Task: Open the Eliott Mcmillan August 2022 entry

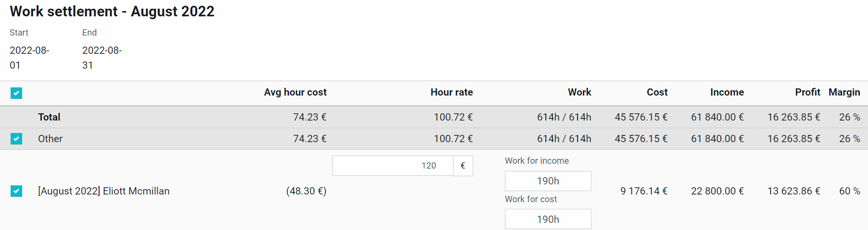Action: [104, 191]
